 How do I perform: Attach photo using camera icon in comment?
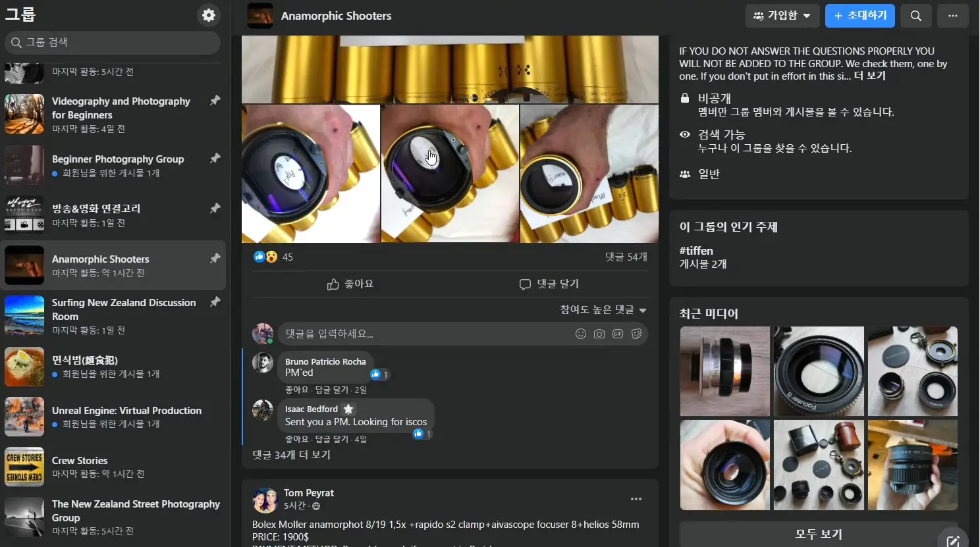[x=599, y=334]
